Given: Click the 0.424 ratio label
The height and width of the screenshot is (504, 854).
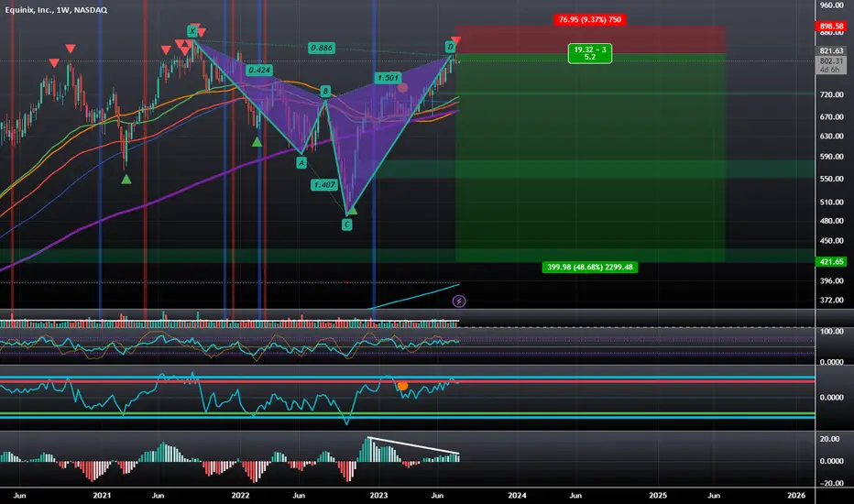Looking at the screenshot, I should (258, 70).
